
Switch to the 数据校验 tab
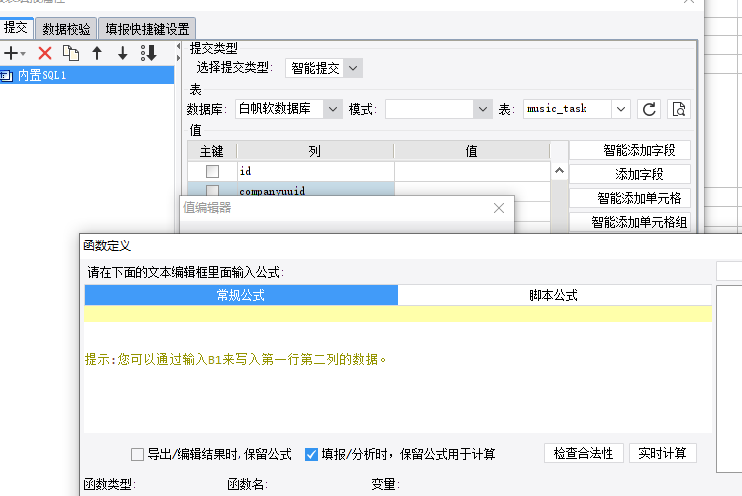click(x=66, y=29)
